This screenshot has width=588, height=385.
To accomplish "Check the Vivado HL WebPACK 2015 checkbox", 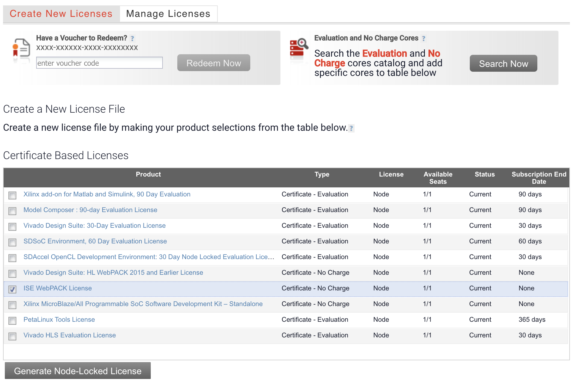I will click(12, 274).
